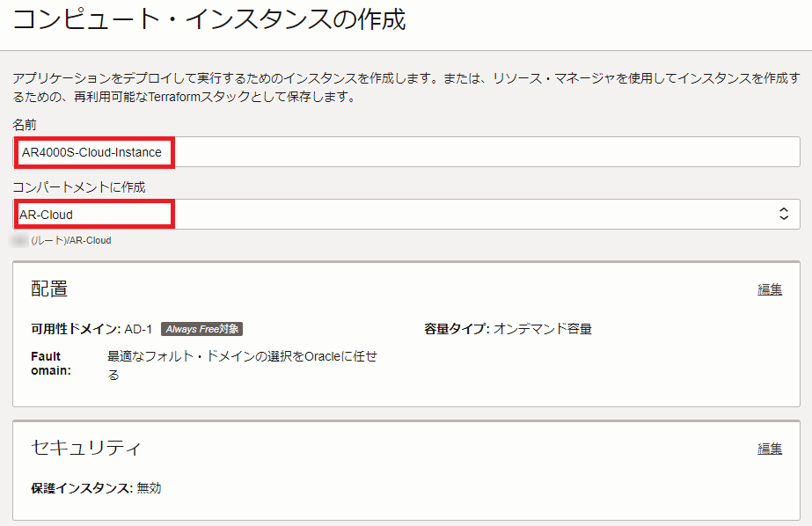
Task: Click the 名前 field label
Action: click(25, 125)
